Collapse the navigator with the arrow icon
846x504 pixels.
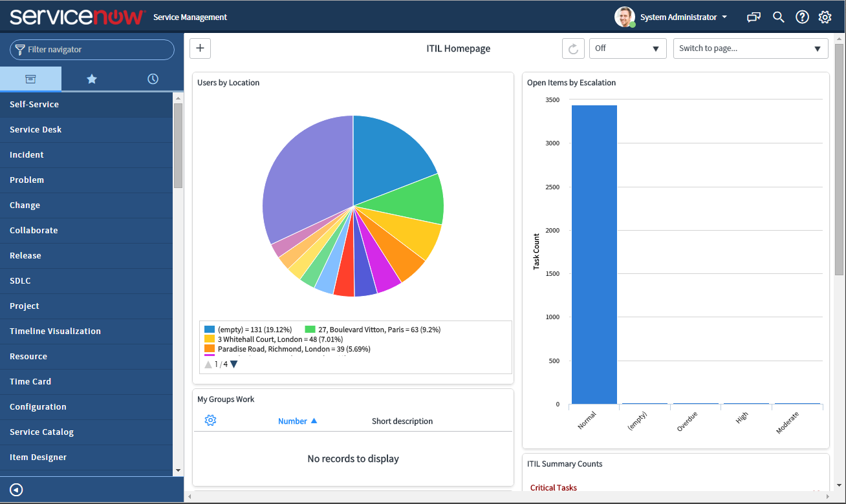pos(15,489)
